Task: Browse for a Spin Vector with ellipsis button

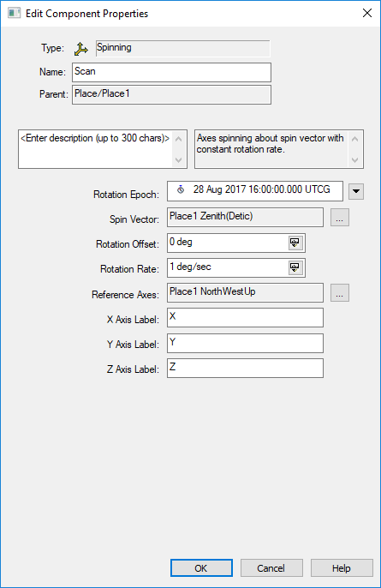Action: (340, 218)
